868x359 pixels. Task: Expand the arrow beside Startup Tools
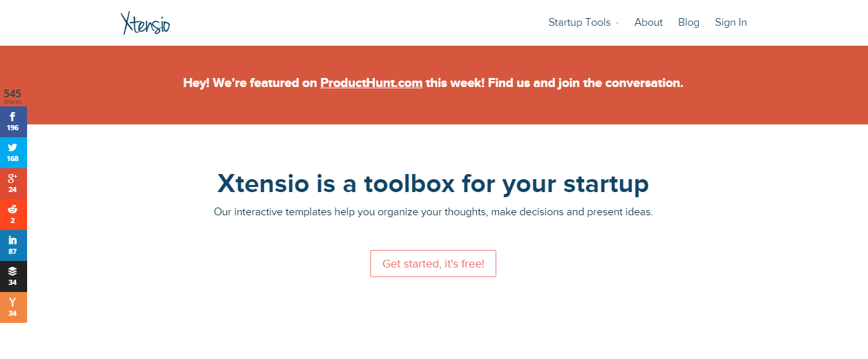pos(617,23)
